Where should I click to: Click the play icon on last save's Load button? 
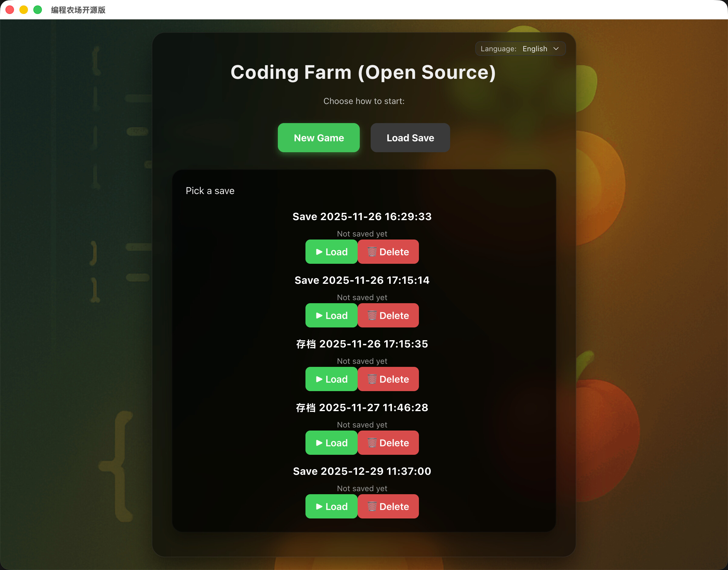click(x=319, y=506)
